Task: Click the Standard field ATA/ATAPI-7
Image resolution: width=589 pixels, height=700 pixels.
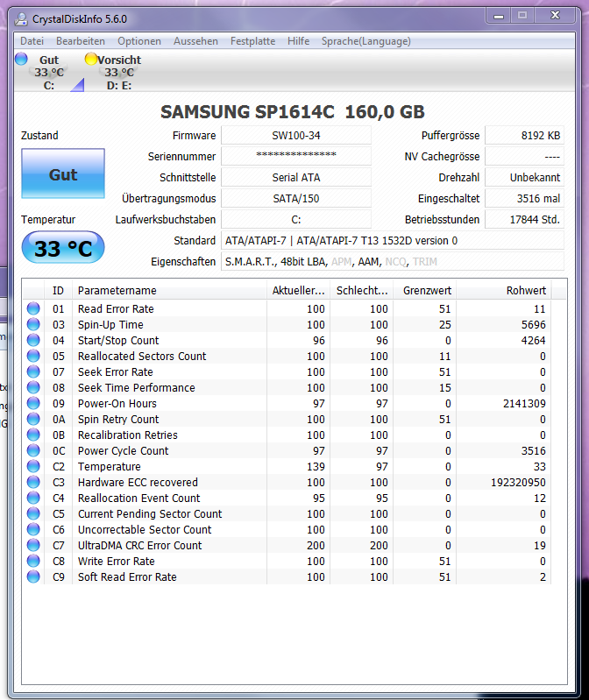Action: point(393,240)
